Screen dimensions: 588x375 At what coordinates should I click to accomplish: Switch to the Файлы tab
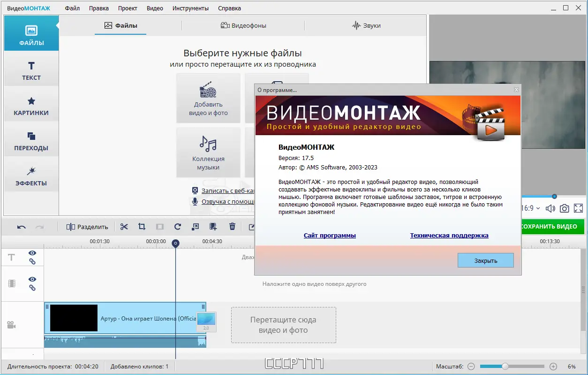point(121,25)
